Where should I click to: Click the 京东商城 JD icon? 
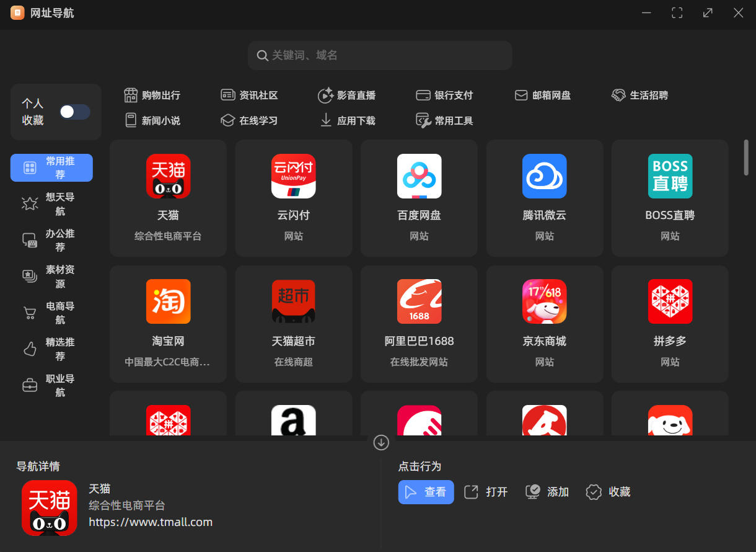coord(544,301)
